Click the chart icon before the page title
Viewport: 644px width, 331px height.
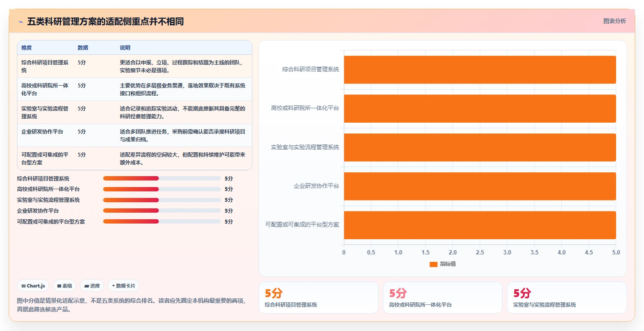pos(21,22)
